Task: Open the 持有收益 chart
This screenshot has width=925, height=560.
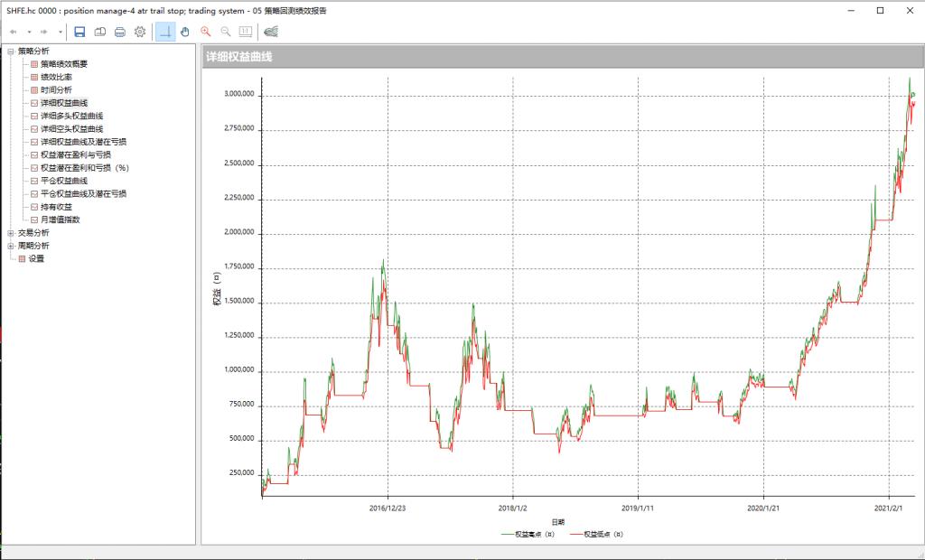Action: [56, 207]
